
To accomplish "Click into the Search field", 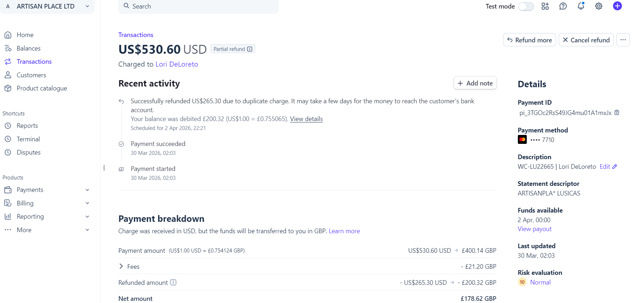I will pyautogui.click(x=199, y=6).
